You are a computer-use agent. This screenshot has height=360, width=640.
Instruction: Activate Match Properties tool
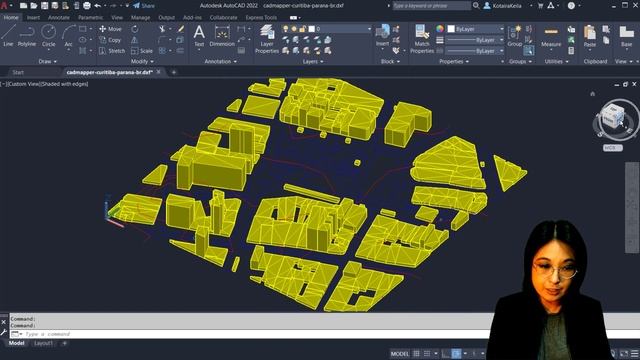pyautogui.click(x=422, y=39)
